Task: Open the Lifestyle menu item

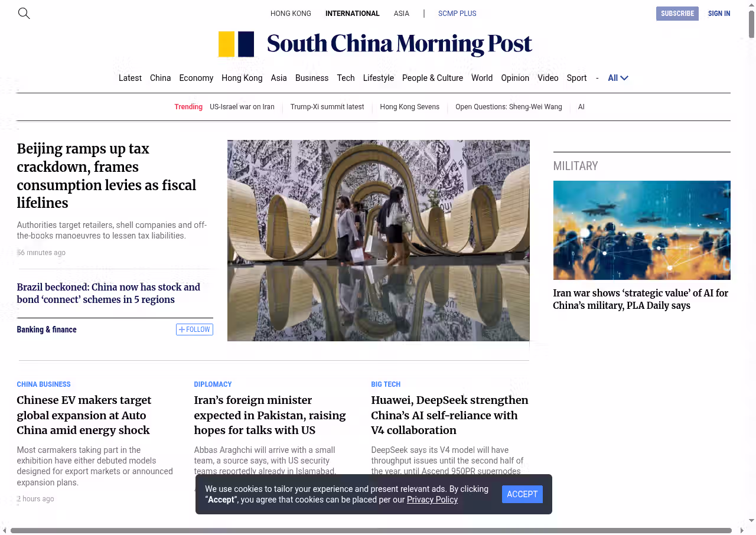Action: (378, 78)
